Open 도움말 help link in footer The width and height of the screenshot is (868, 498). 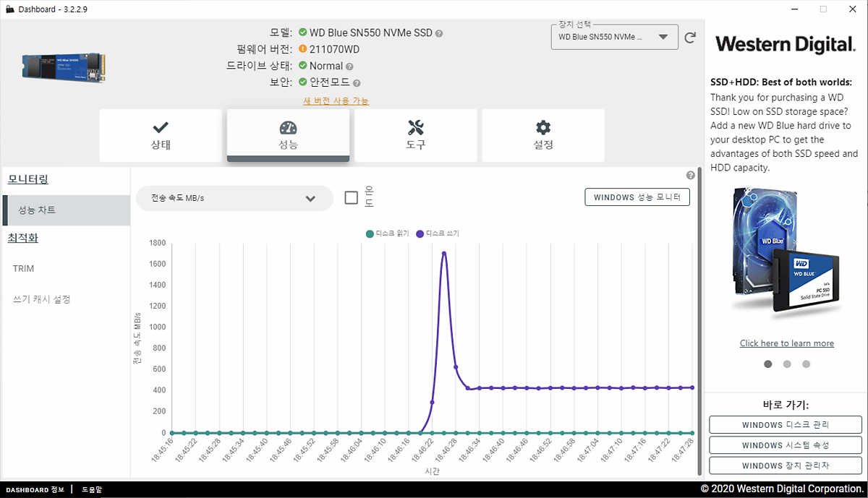click(92, 489)
